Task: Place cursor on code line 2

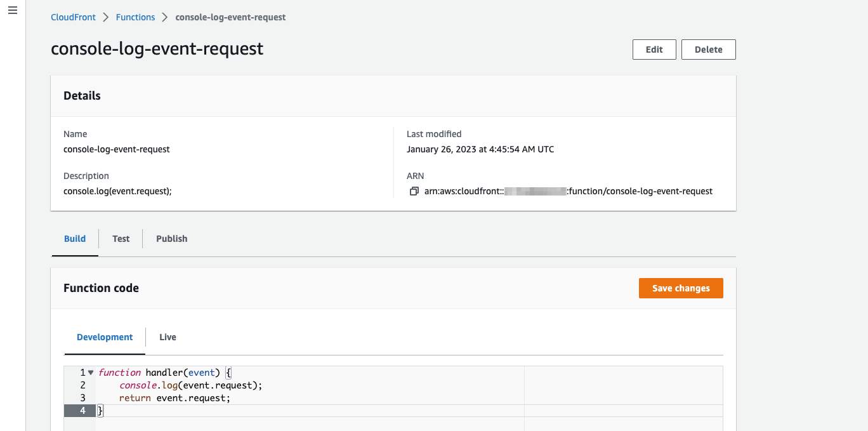Action: click(x=190, y=385)
